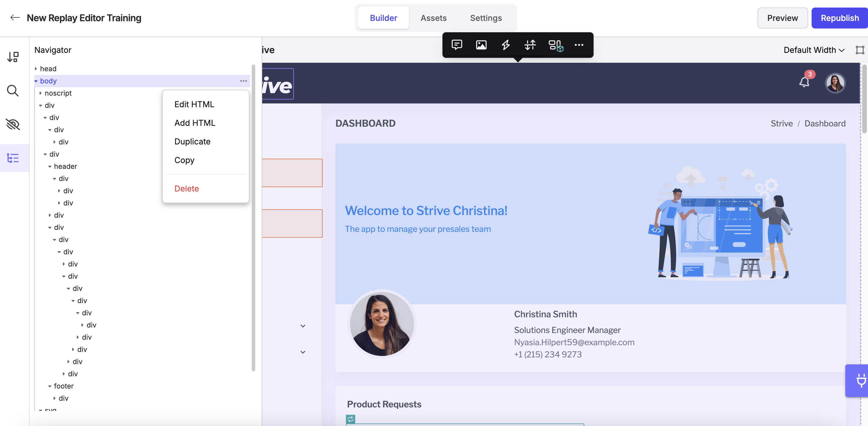Click the spacing adjust arrows tool
This screenshot has height=426, width=868.
[530, 45]
